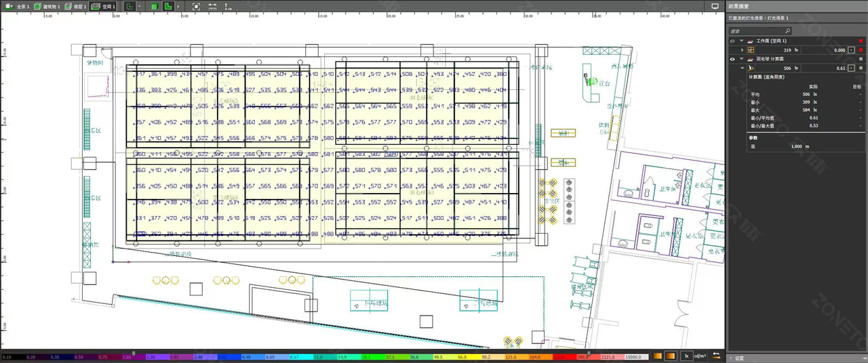This screenshot has width=868, height=363.
Task: Select the cd/m² unit toggle
Action: click(700, 356)
